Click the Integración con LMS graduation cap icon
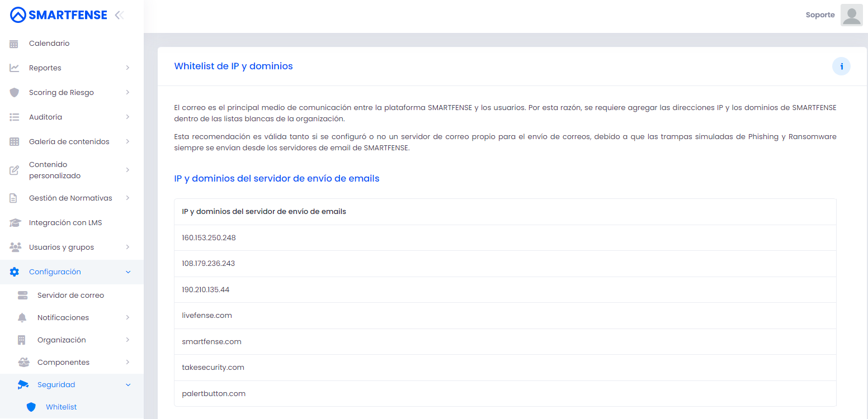The height and width of the screenshot is (419, 868). pyautogui.click(x=15, y=223)
